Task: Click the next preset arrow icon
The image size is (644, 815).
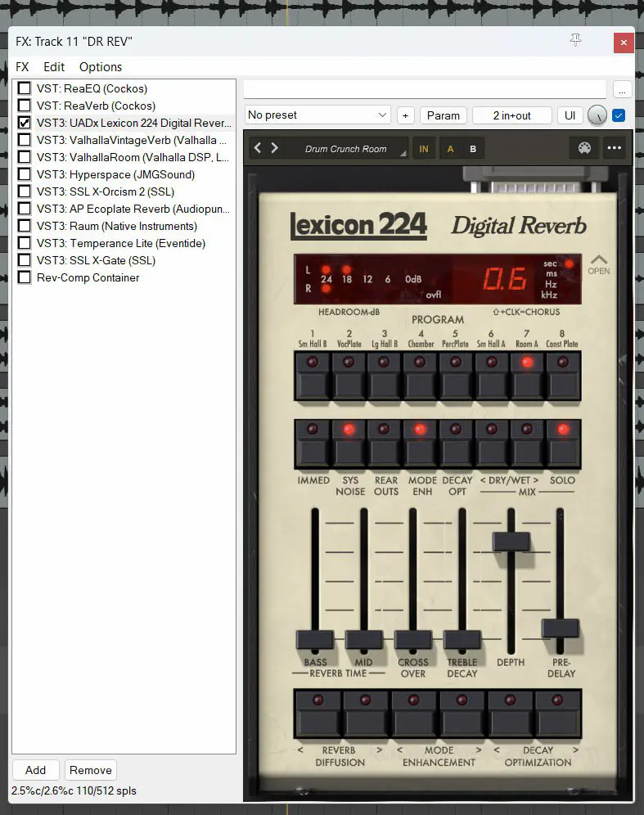Action: 275,148
